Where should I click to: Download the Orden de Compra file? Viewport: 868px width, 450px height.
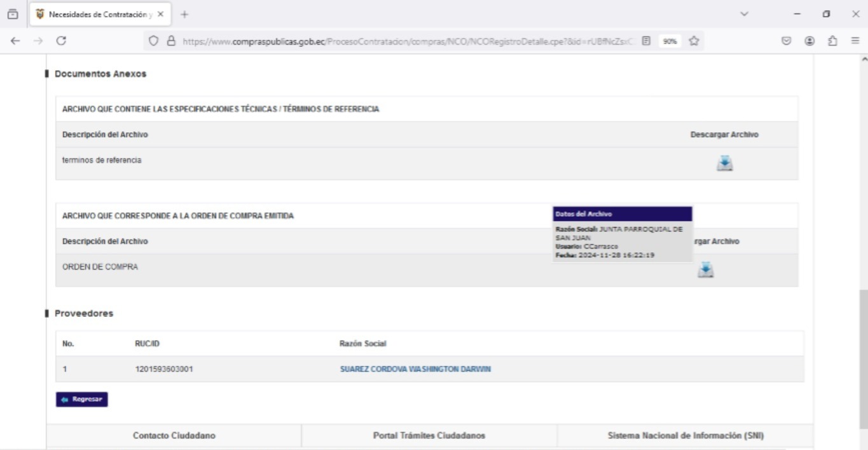(x=705, y=270)
